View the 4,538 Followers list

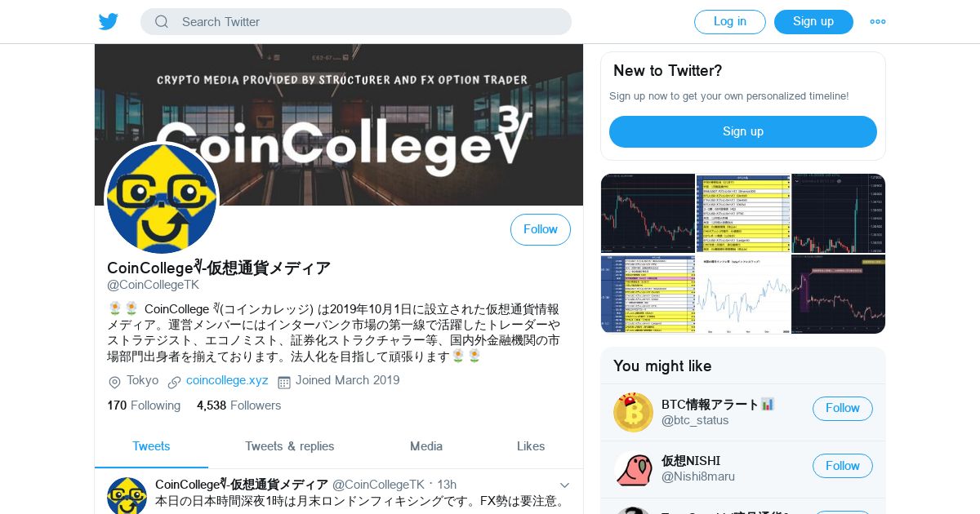(x=238, y=405)
